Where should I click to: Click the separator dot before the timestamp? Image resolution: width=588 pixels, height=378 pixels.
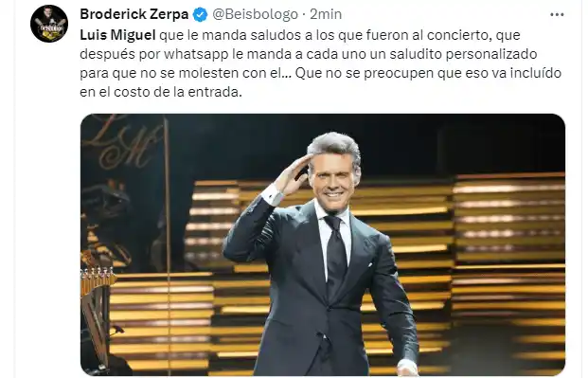tap(304, 15)
